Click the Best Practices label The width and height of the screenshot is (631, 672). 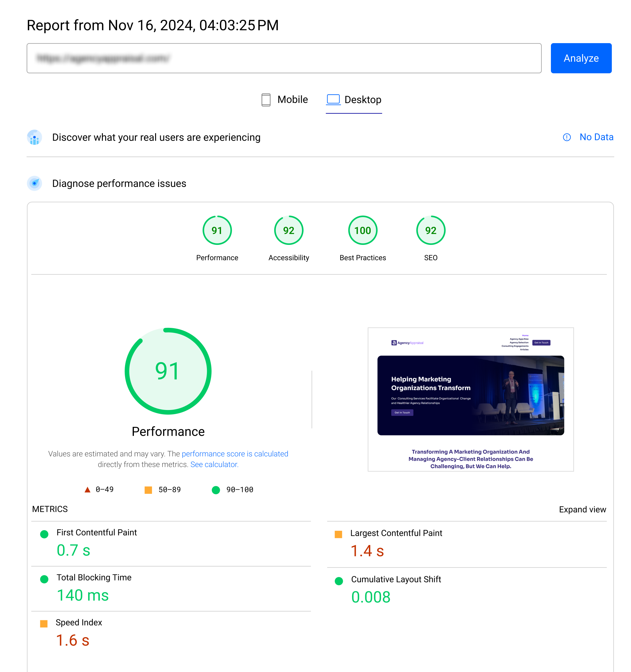coord(363,258)
